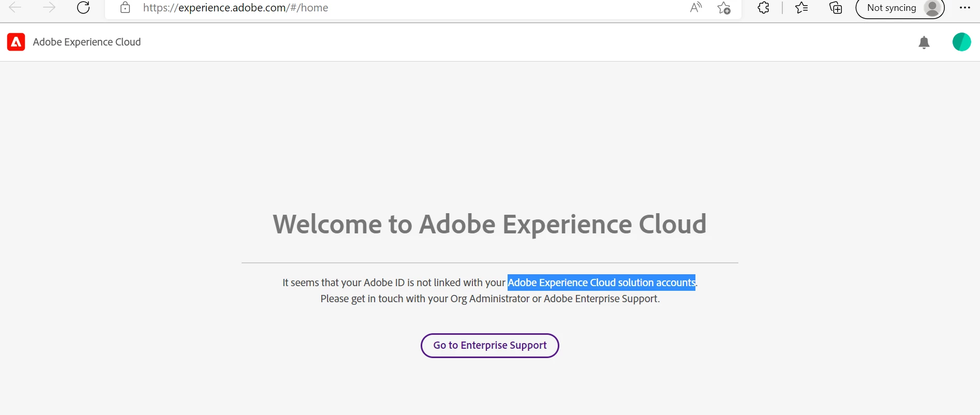Reload the page with the refresh icon
The height and width of the screenshot is (415, 980).
pos(83,8)
